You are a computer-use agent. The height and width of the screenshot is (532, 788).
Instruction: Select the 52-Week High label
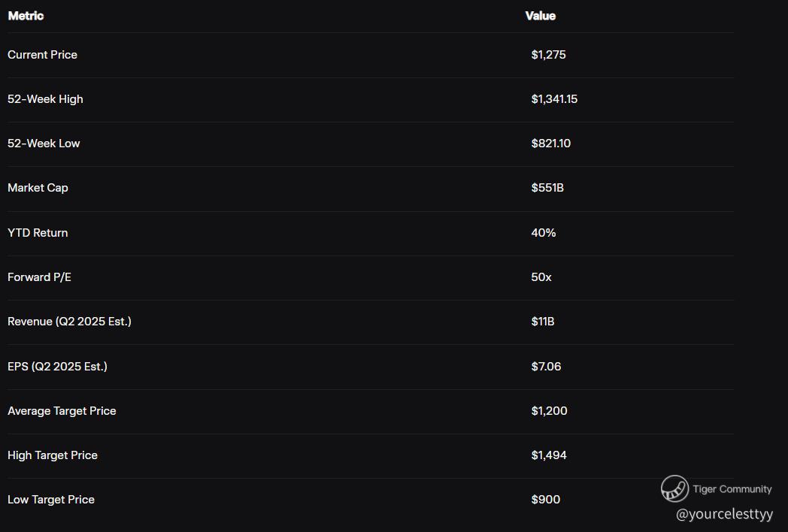(x=45, y=99)
